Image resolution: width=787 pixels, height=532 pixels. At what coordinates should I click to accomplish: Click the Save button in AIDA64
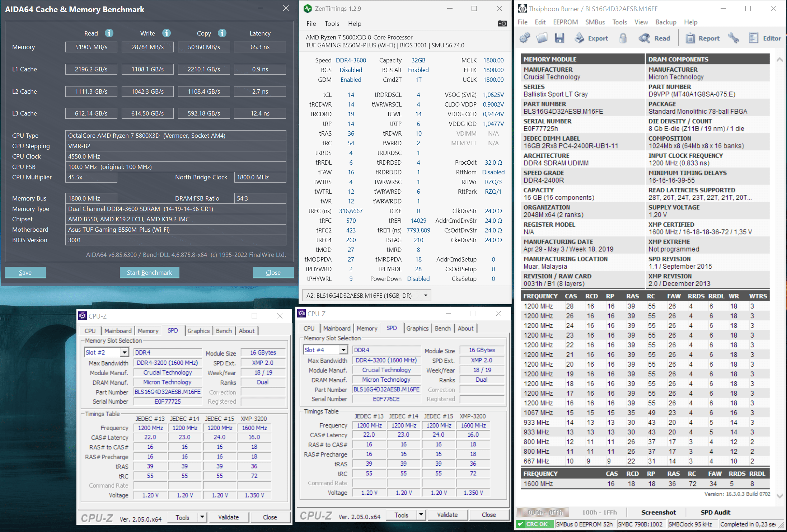coord(25,273)
